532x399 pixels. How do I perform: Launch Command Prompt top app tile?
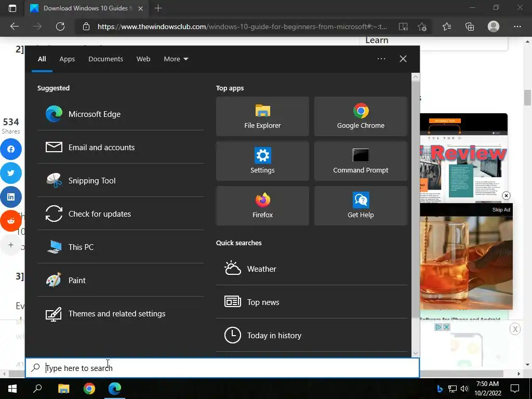(361, 161)
